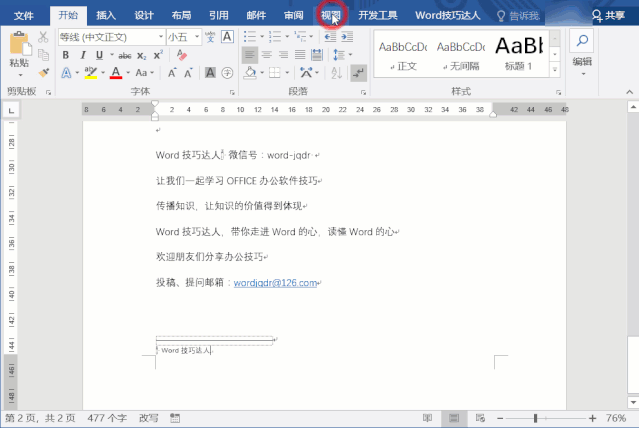Click the phonetic guide icon
This screenshot has width=639, height=428.
point(210,37)
